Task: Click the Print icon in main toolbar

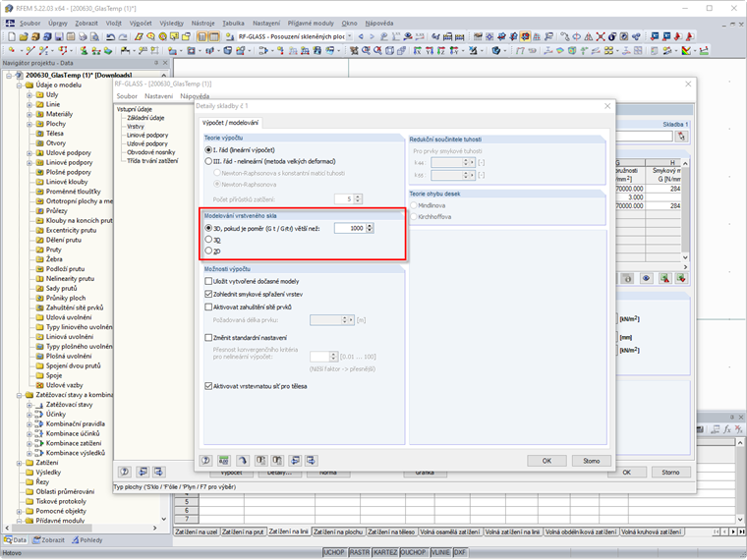Action: click(x=83, y=36)
